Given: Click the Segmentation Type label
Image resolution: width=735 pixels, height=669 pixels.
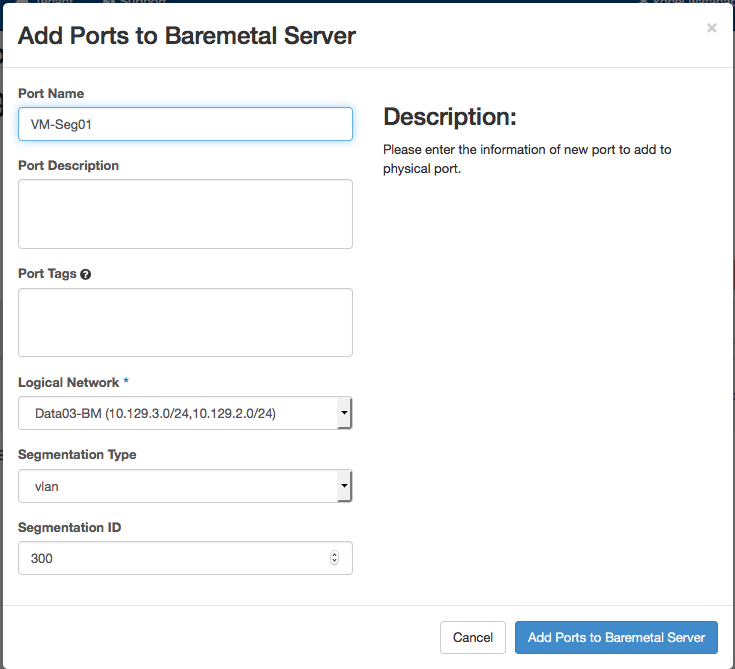Looking at the screenshot, I should [77, 454].
